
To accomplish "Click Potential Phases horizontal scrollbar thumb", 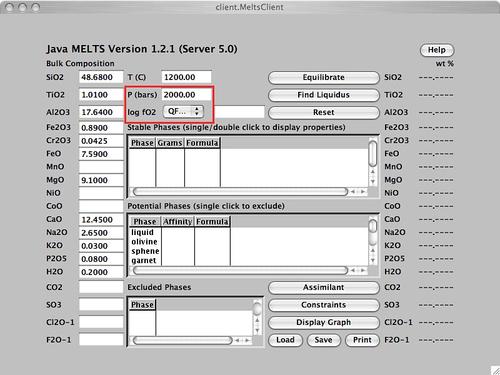I will [x=240, y=270].
